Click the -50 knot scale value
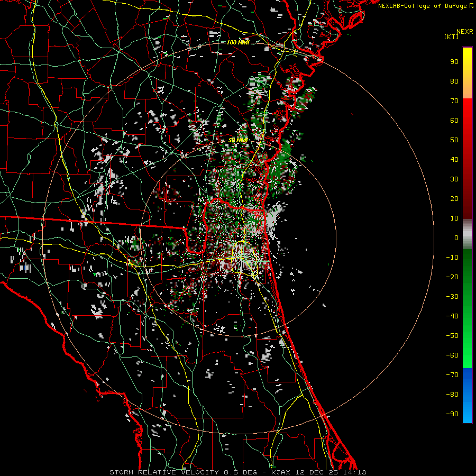This screenshot has width=476, height=476. (452, 336)
